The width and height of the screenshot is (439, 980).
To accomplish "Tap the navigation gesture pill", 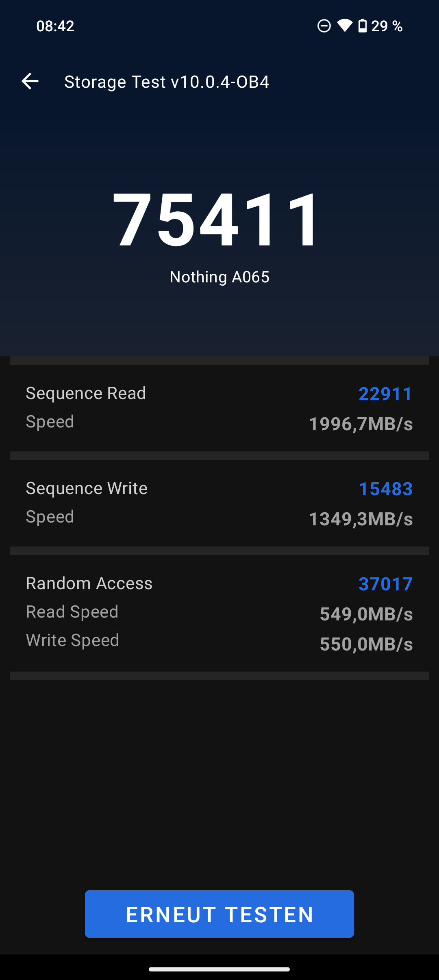I will click(219, 969).
